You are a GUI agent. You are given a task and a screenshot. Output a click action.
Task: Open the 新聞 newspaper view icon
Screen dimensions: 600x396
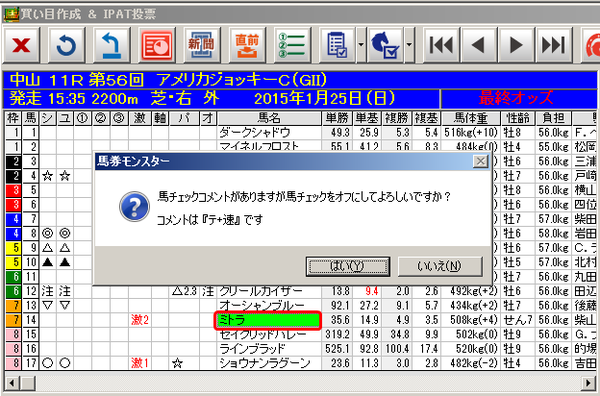click(x=202, y=45)
